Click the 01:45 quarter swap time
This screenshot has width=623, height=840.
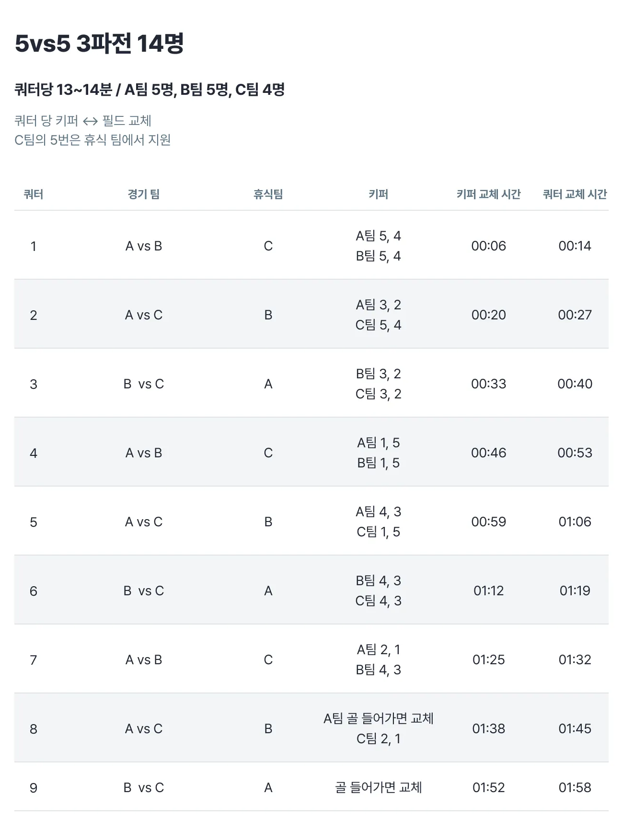(x=575, y=728)
